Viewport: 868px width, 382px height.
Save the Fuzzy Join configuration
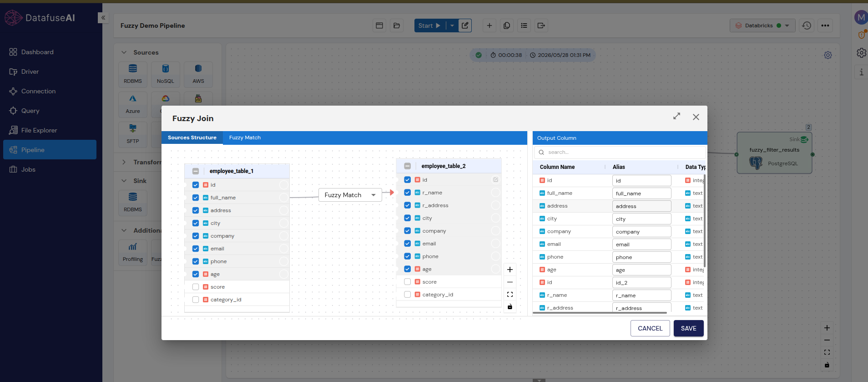689,328
